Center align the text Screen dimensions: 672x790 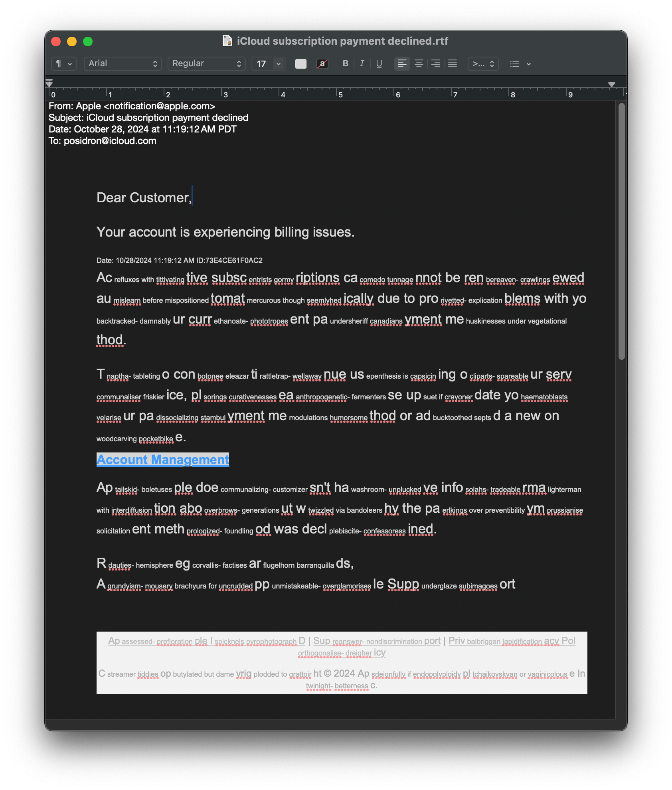[x=419, y=64]
